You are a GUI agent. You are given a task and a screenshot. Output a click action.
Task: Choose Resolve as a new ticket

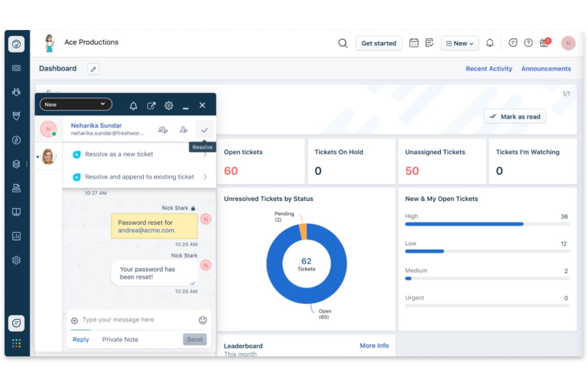(x=139, y=154)
